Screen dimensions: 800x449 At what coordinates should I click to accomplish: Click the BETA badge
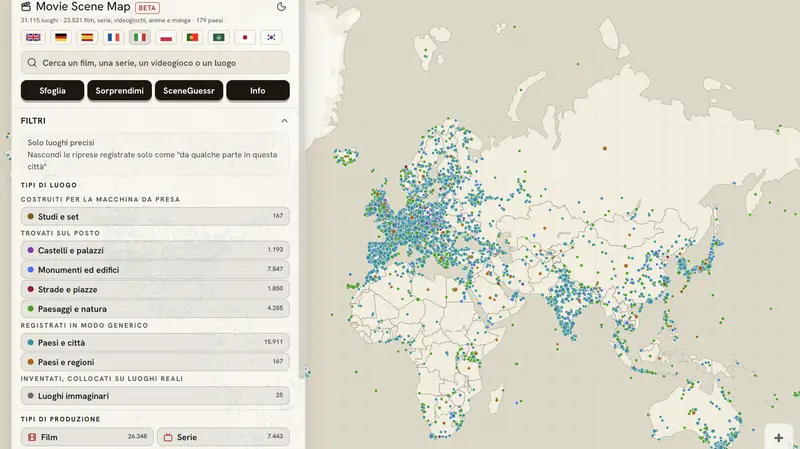click(x=147, y=8)
